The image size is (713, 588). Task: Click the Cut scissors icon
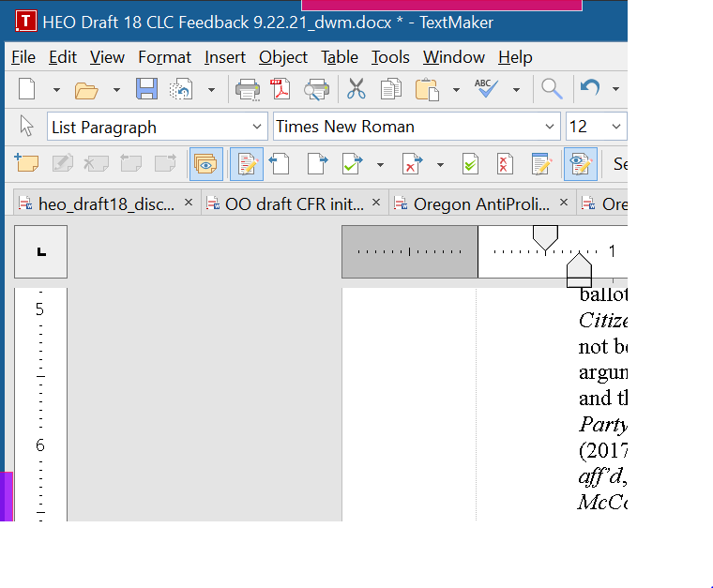tap(356, 90)
